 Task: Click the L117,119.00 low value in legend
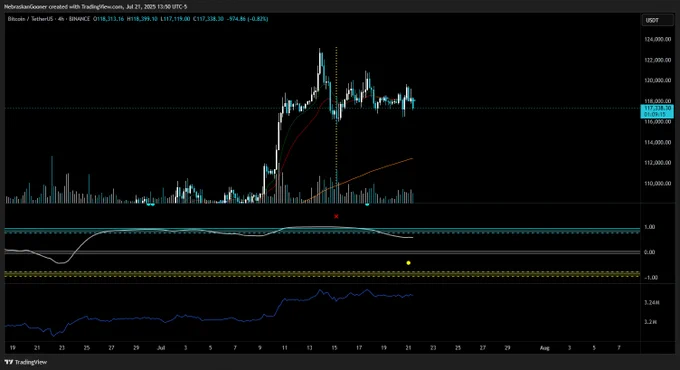pos(175,19)
